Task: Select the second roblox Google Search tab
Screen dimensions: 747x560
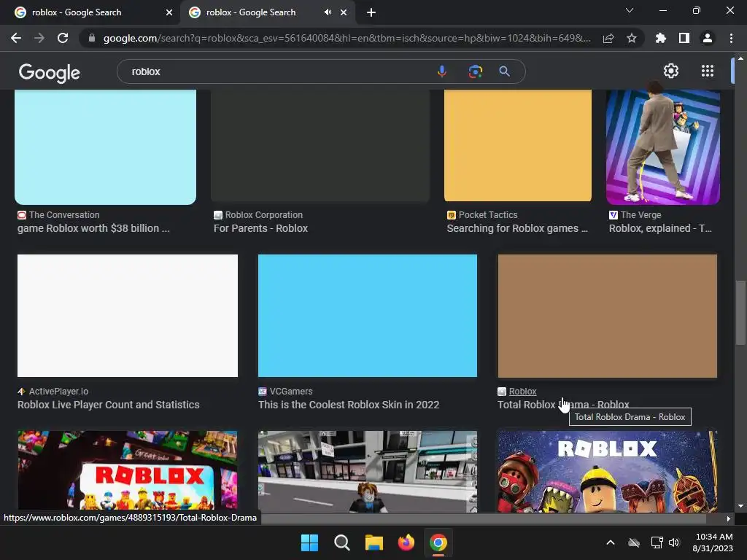Action: (267, 12)
